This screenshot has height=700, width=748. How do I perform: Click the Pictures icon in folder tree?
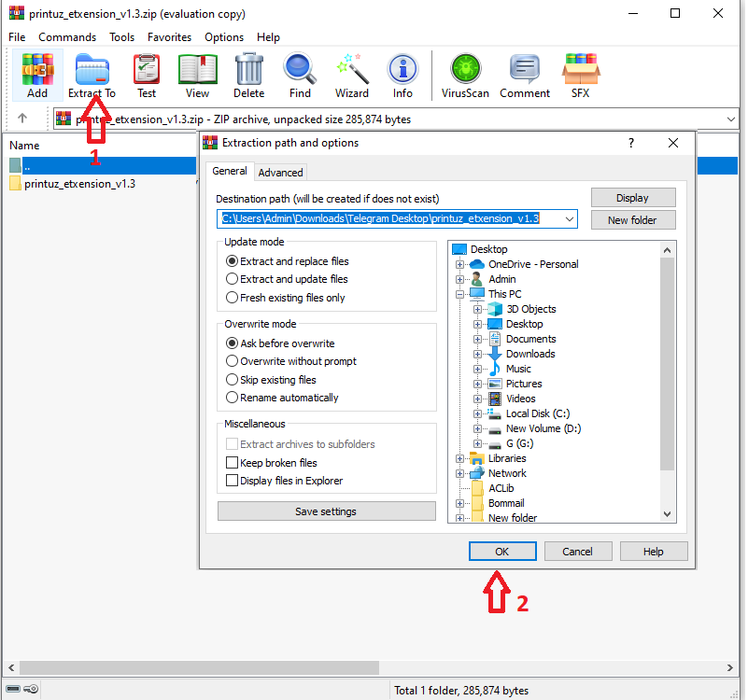495,384
